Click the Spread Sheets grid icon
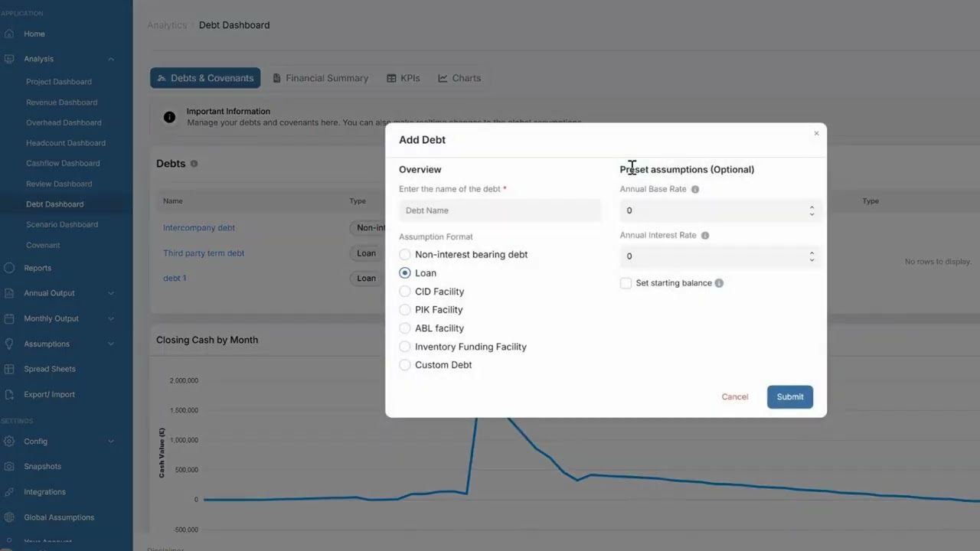980x551 pixels. tap(9, 369)
